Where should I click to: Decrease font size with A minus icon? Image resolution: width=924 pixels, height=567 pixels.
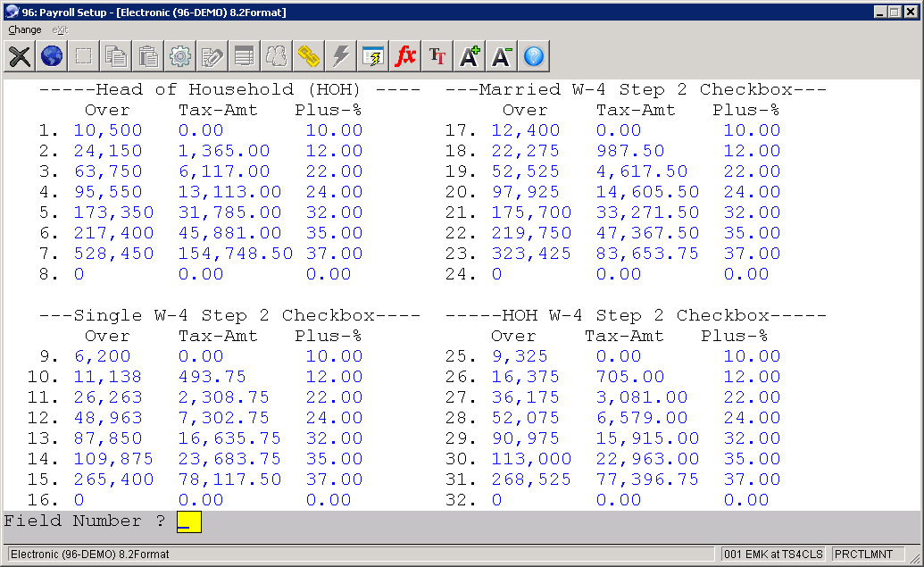[501, 56]
